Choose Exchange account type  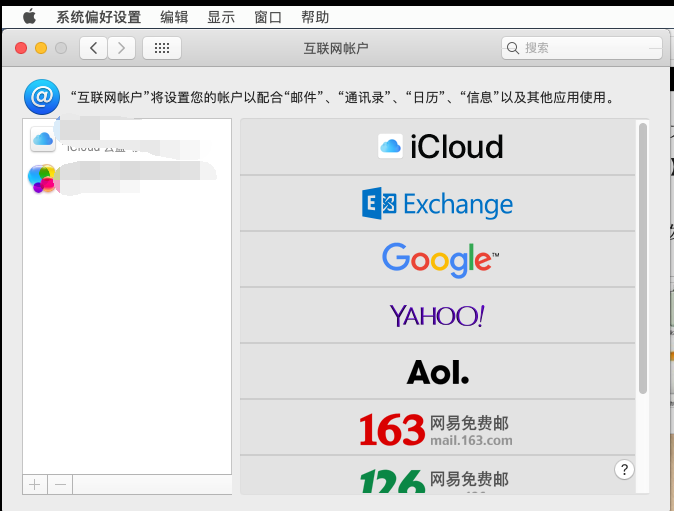pyautogui.click(x=438, y=204)
